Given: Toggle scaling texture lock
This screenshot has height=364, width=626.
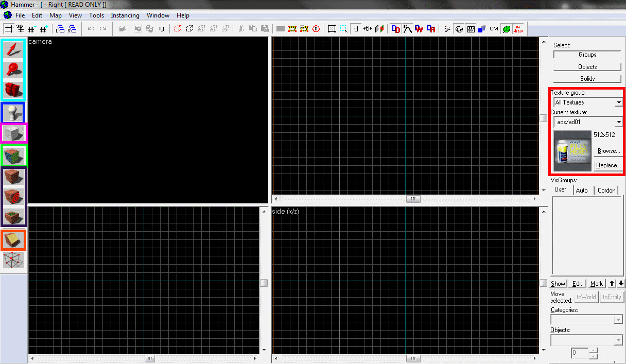Looking at the screenshot, I should (x=368, y=29).
